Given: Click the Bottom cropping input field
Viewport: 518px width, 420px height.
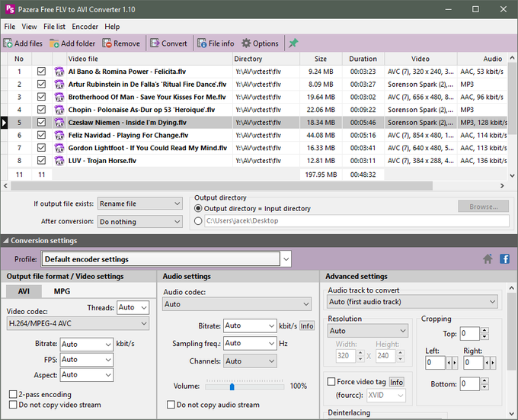Looking at the screenshot, I should tap(469, 383).
